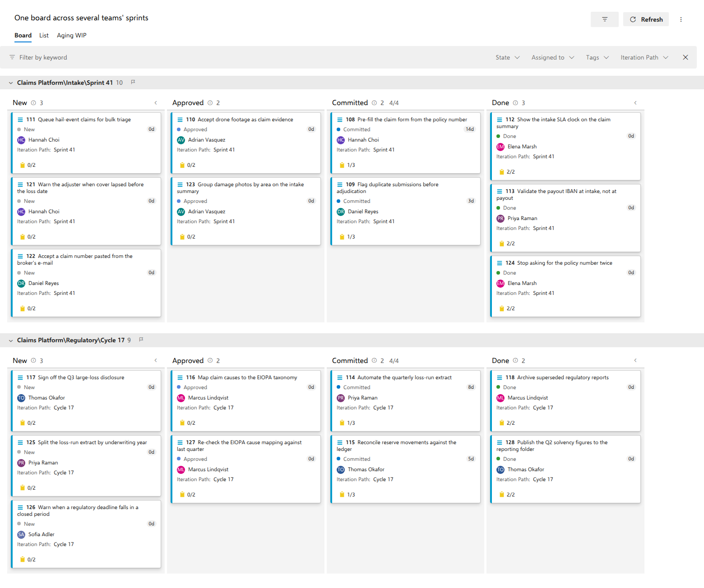The width and height of the screenshot is (704, 588).
Task: Collapse the Done column in Sprint 41
Action: pyautogui.click(x=635, y=103)
